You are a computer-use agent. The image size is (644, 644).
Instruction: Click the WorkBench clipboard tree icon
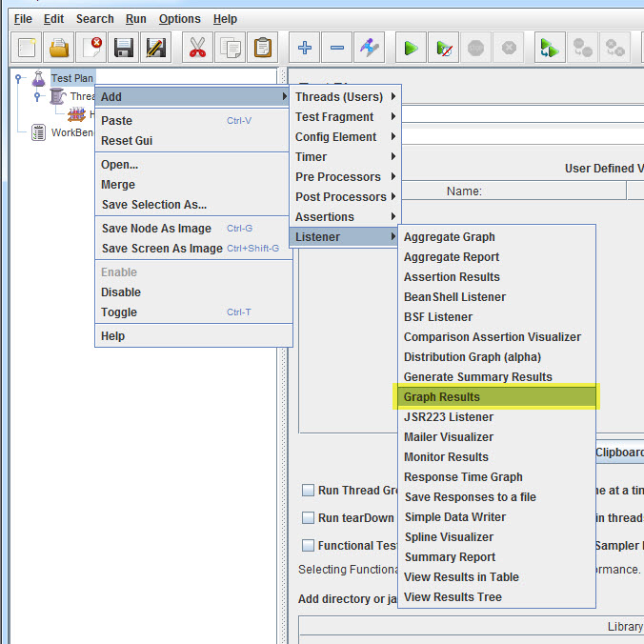39,132
